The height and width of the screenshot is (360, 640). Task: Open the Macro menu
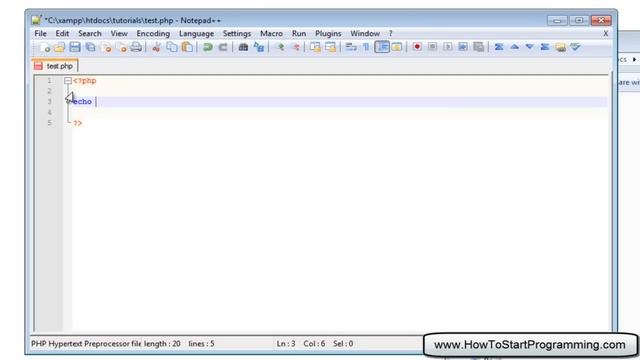[271, 33]
